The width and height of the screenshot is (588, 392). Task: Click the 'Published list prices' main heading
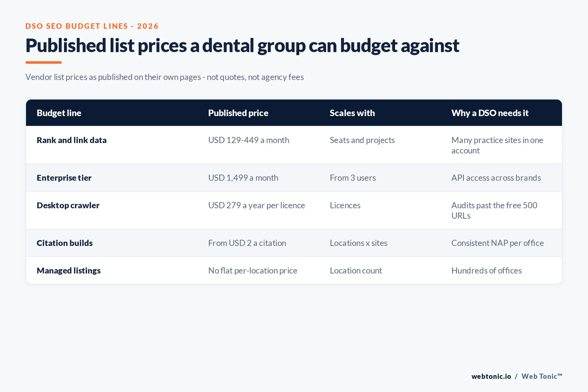pyautogui.click(x=242, y=46)
